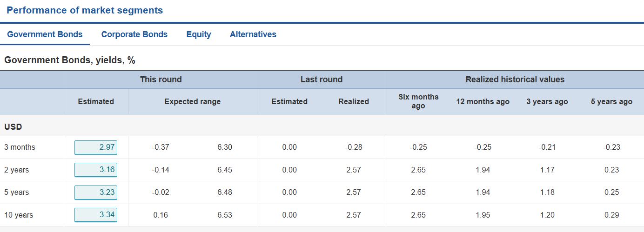Click the Realized historical values header
This screenshot has width=644, height=232.
coord(515,80)
